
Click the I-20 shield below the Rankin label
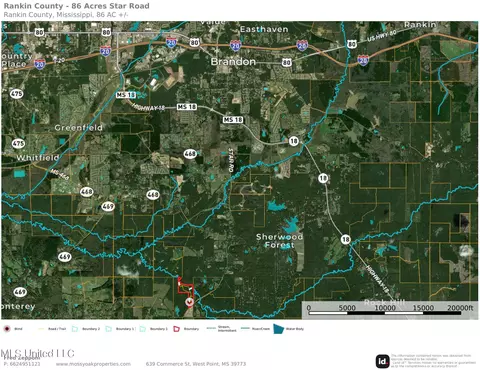363,60
